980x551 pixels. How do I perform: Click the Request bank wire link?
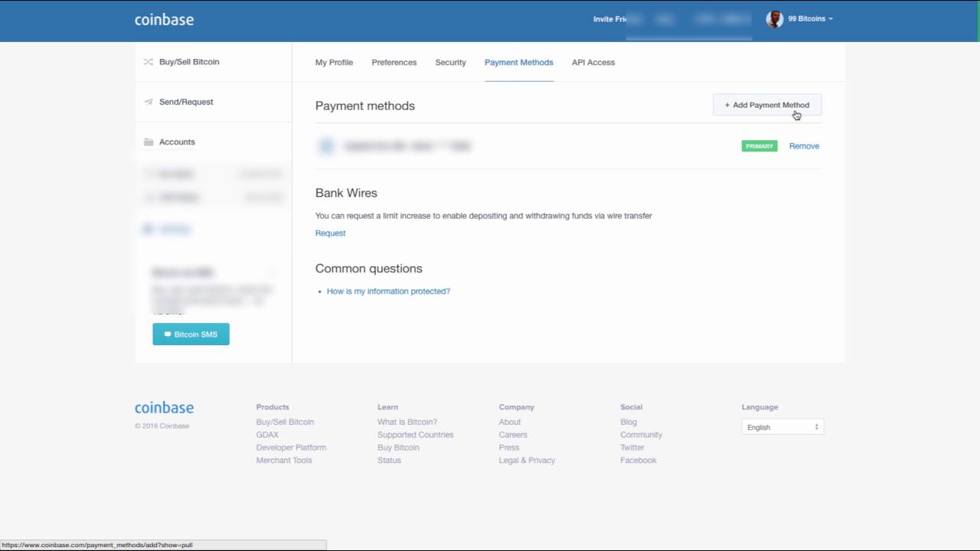330,233
